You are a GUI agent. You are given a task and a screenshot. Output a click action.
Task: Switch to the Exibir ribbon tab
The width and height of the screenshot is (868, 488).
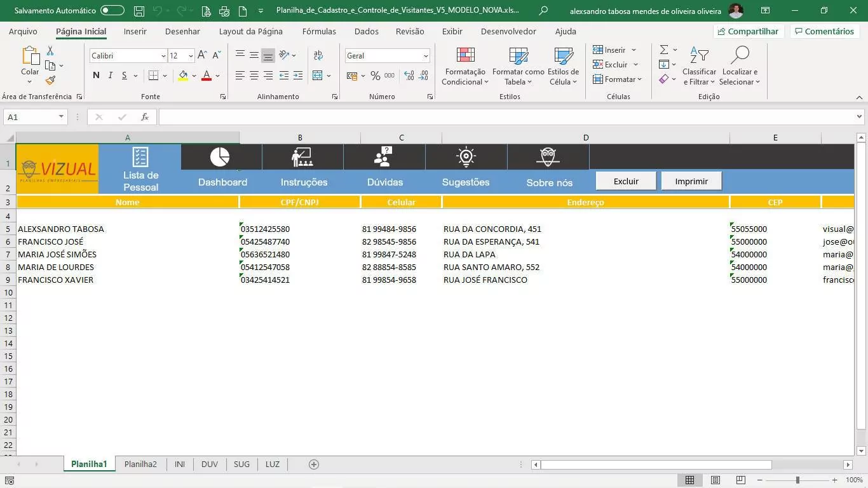click(452, 31)
